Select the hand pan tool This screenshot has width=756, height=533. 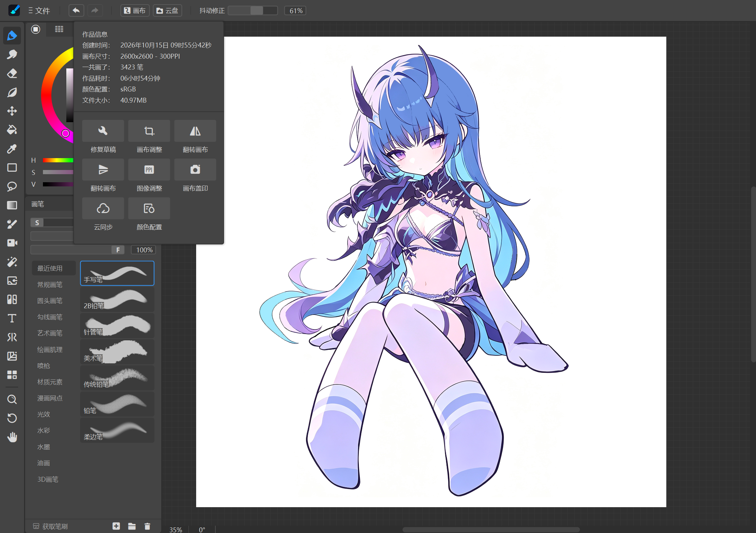coord(12,437)
